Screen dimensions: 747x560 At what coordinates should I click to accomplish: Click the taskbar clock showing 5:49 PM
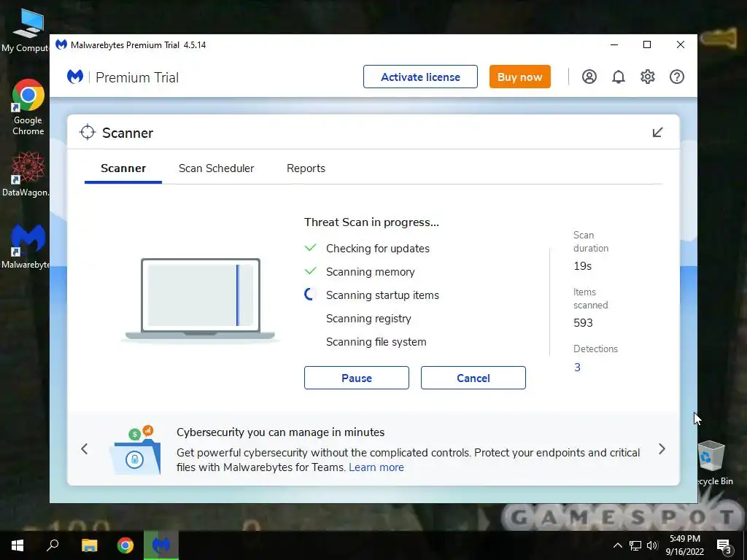(684, 545)
